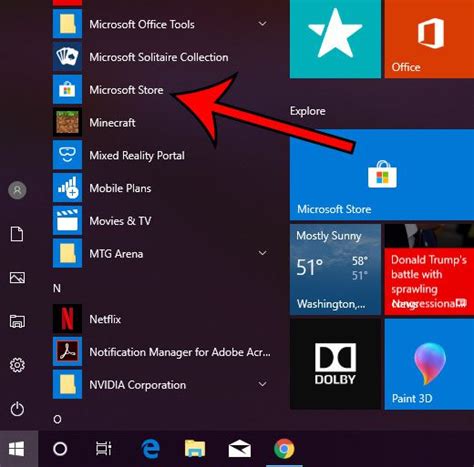474x467 pixels.
Task: Click the Explore group heading
Action: [x=308, y=111]
